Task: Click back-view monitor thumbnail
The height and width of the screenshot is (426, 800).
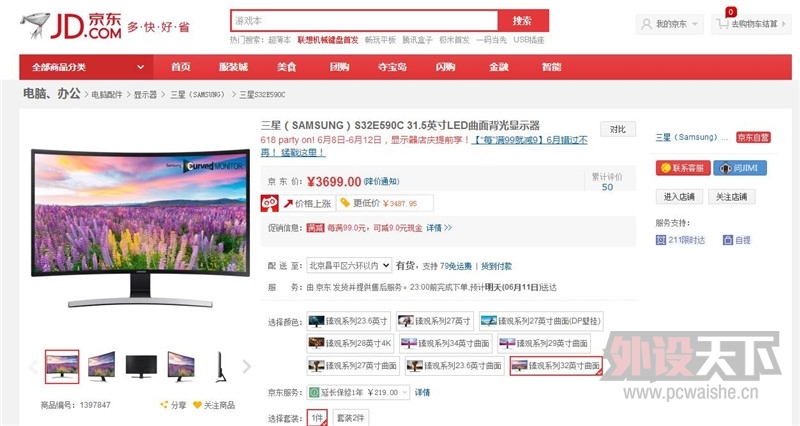Action: coord(141,366)
